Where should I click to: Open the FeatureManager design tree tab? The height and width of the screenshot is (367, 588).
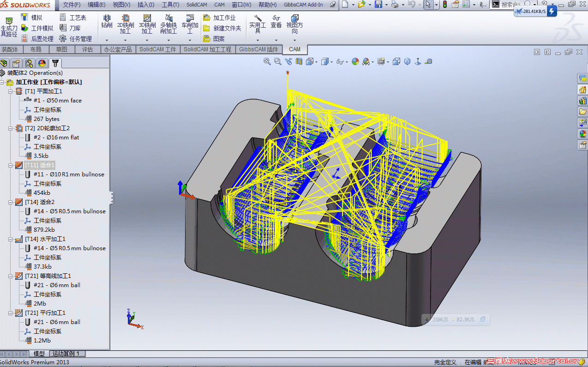coord(4,63)
